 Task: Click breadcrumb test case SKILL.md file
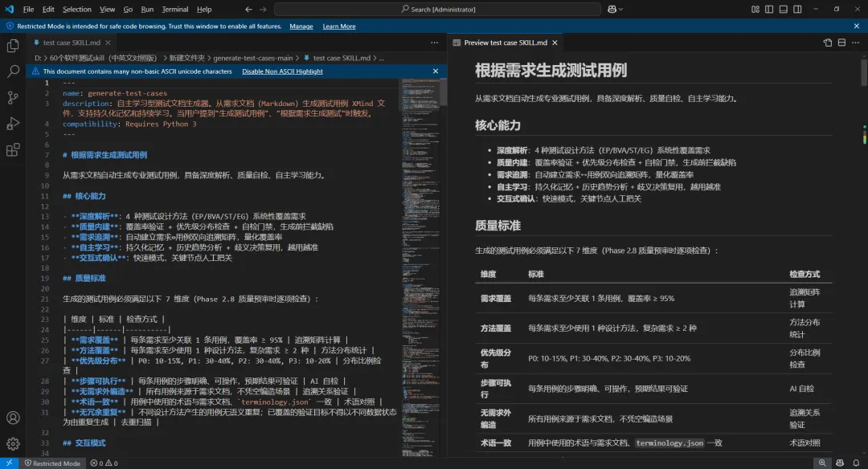tap(342, 58)
